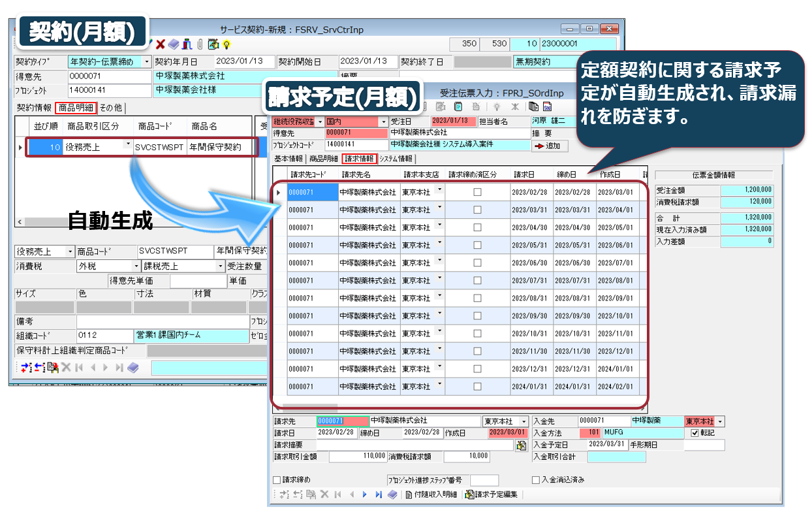812x514 pixels.
Task: Click the 請求予定編集 button
Action: pos(491,494)
